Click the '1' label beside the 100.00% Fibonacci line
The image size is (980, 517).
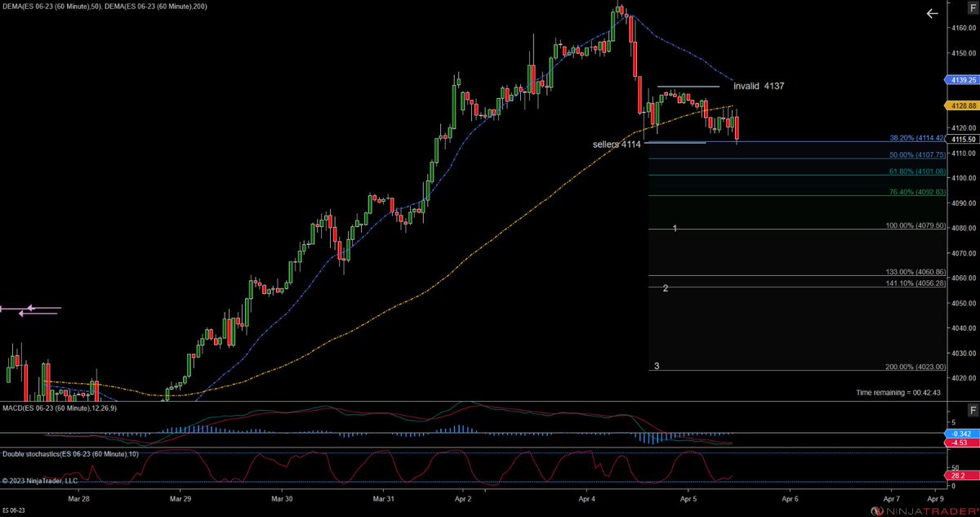coord(675,228)
